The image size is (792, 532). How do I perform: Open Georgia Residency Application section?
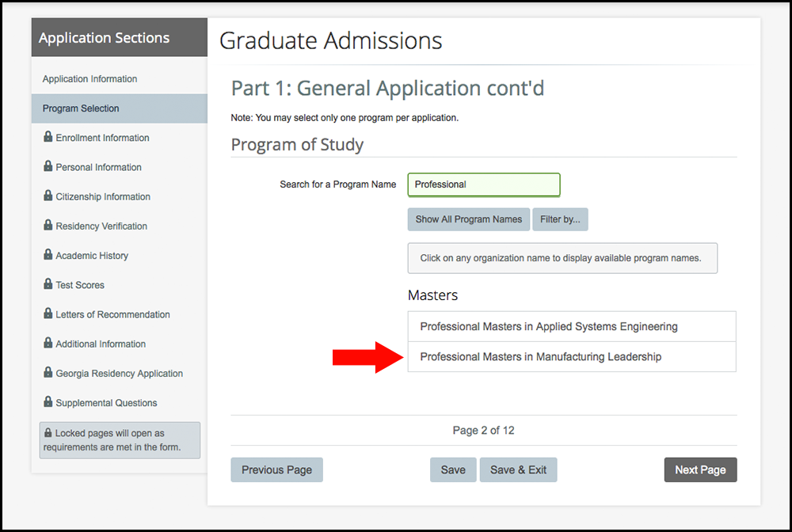(x=119, y=374)
